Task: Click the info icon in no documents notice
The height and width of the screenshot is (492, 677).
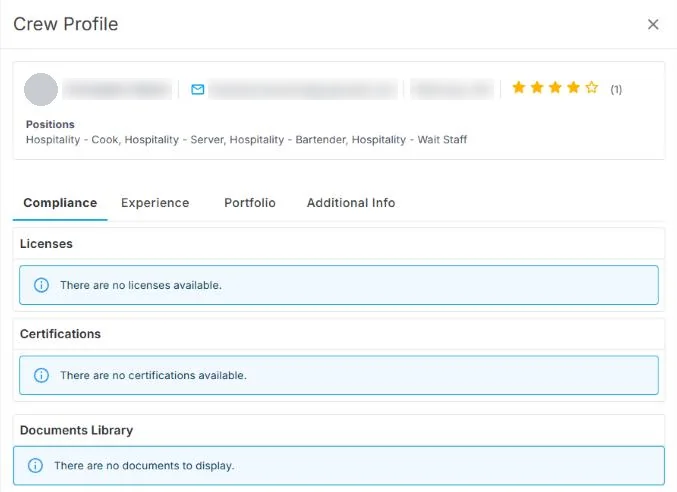Action: [35, 465]
